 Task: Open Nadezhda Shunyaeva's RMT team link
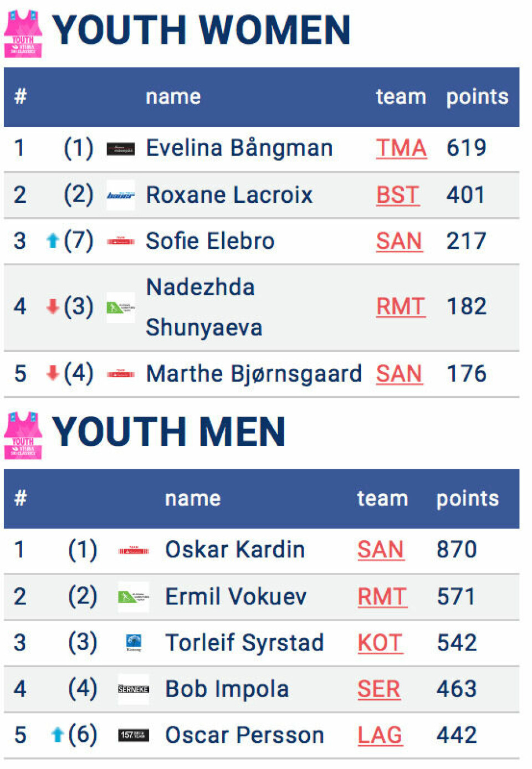tap(401, 306)
